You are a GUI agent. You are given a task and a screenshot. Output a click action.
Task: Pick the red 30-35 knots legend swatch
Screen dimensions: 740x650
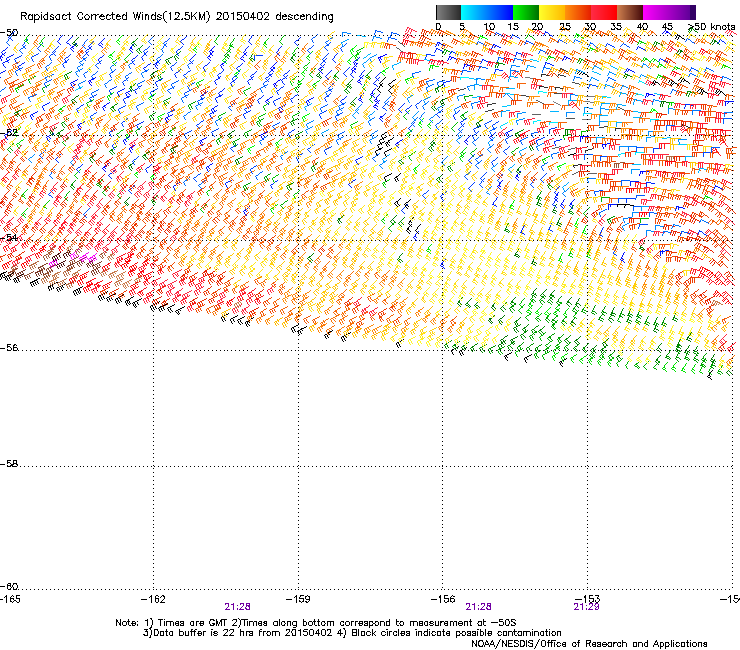tap(604, 12)
